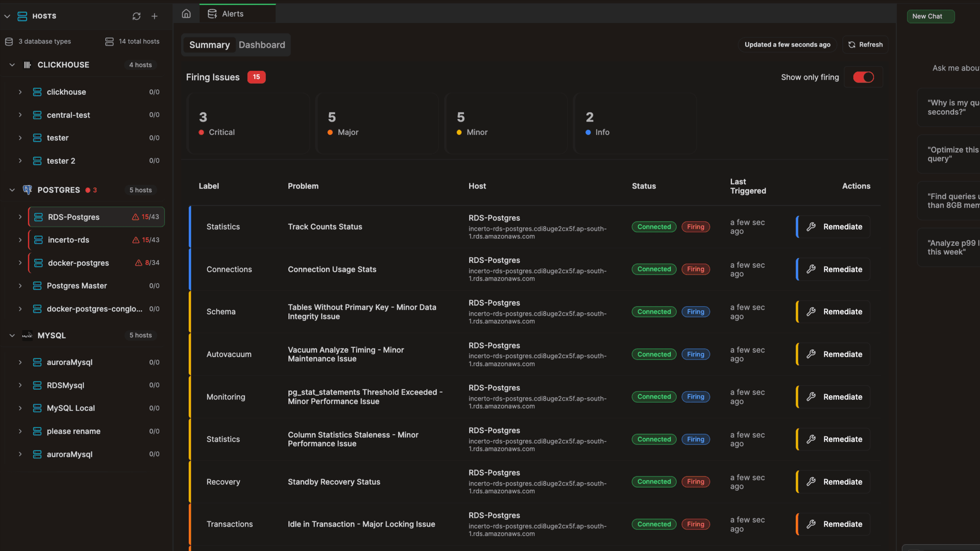
Task: Remediate the Standby Recovery Status issue
Action: [x=834, y=482]
